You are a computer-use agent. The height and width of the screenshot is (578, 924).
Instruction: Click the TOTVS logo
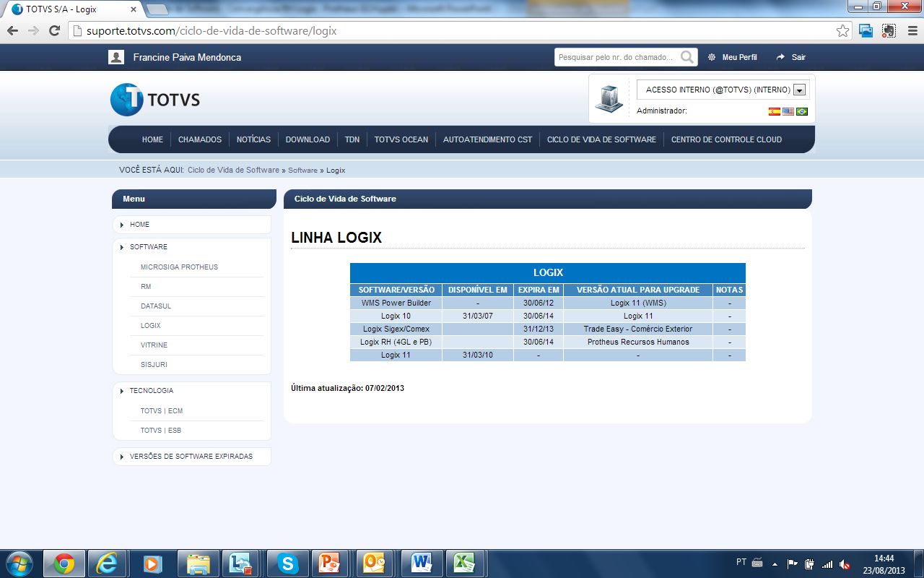point(155,100)
